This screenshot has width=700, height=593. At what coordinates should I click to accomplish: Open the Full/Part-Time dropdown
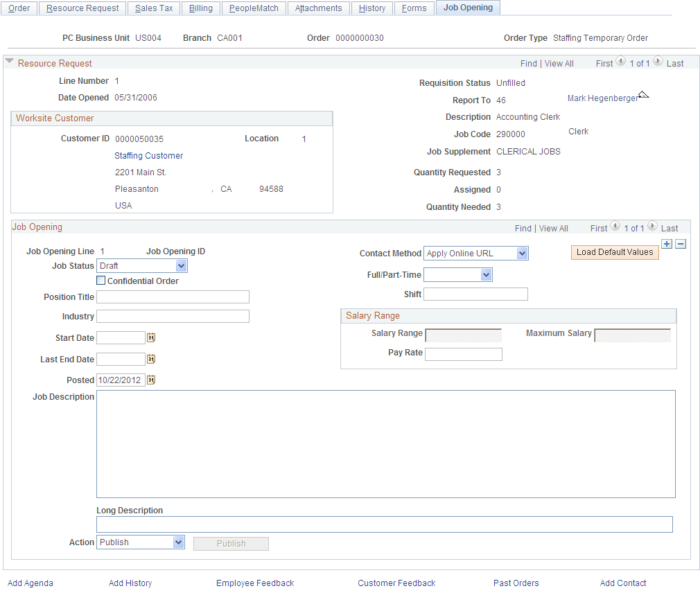(458, 275)
